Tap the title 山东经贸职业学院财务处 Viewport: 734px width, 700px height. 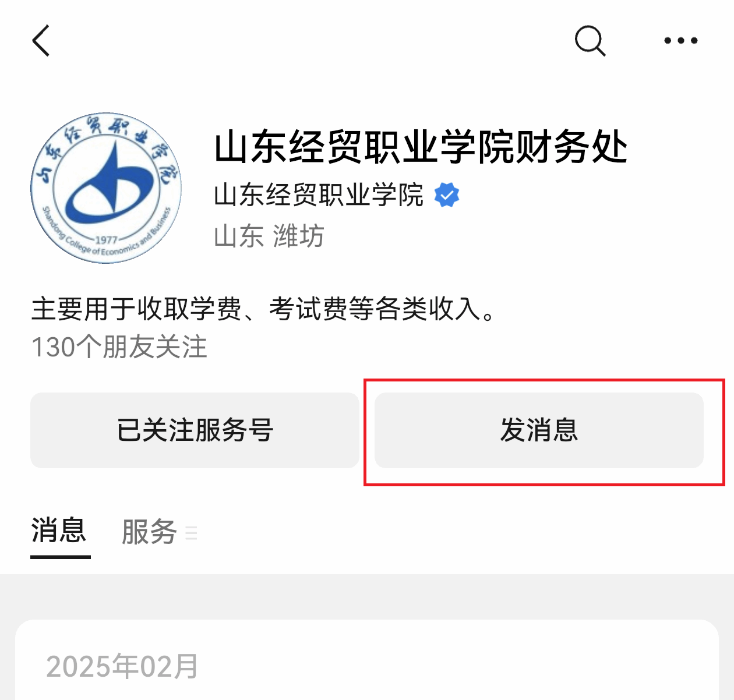(x=421, y=147)
